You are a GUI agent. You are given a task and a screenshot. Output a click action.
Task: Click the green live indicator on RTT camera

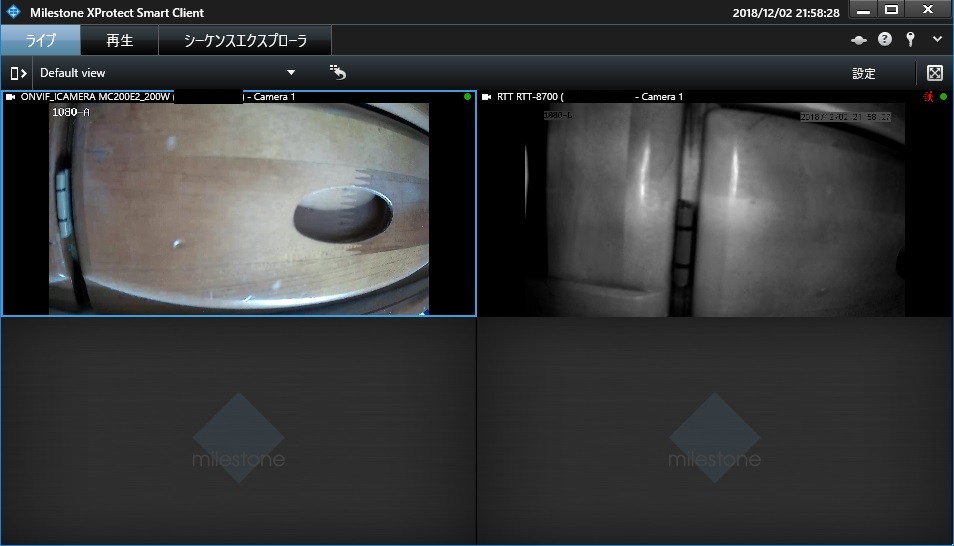pos(943,97)
